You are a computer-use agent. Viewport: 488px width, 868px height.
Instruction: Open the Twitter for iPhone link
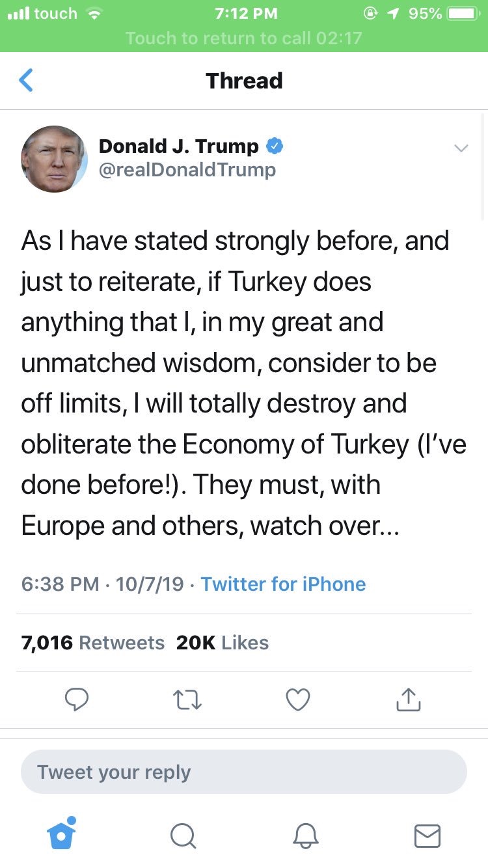(x=283, y=584)
